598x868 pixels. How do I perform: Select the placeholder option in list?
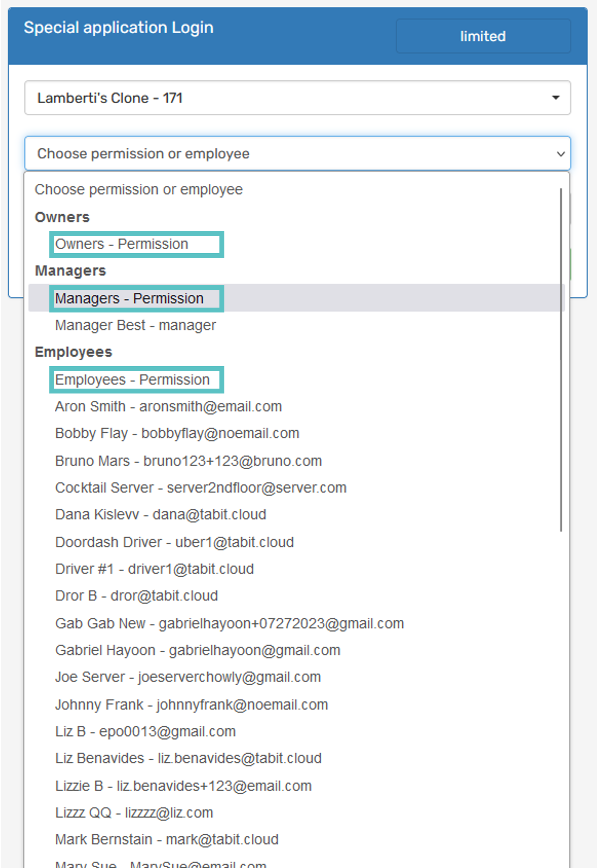pos(139,190)
